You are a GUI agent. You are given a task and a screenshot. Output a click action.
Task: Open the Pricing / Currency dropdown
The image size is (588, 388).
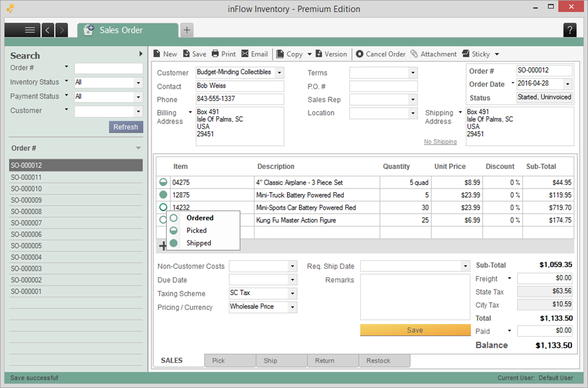293,307
